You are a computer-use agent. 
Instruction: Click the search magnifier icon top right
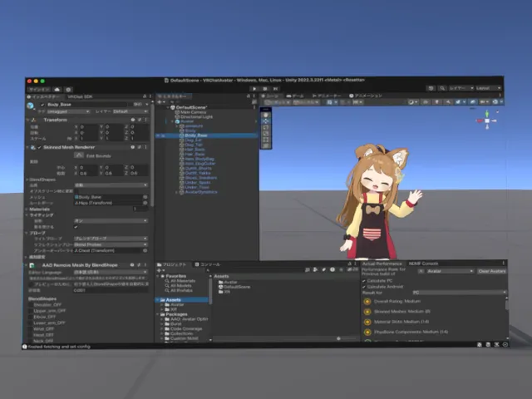click(x=442, y=88)
